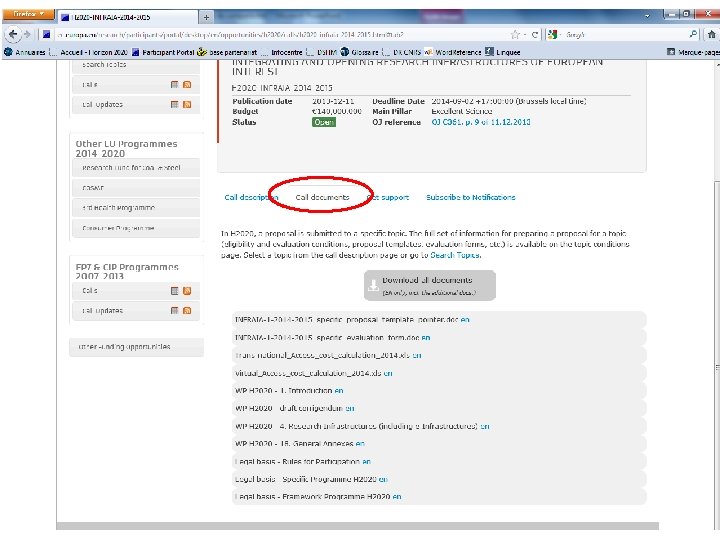Click the reload page icon
Screen dimensions: 720x540
click(x=534, y=35)
